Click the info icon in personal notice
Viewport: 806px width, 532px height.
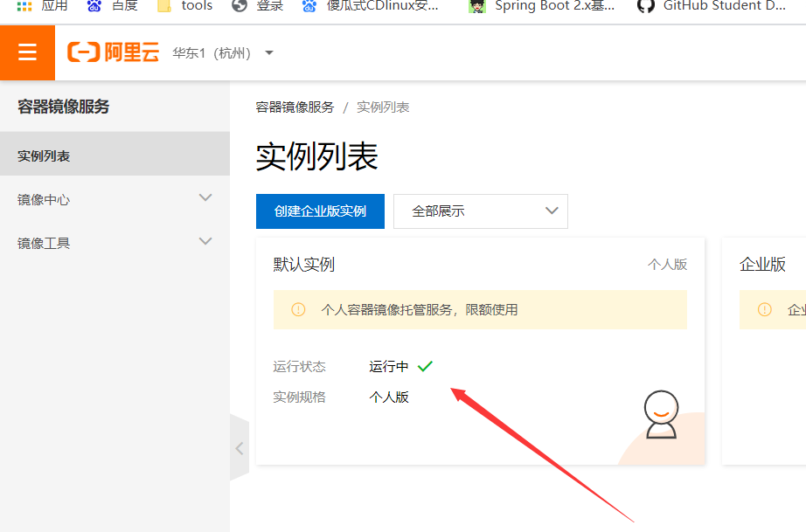point(298,310)
